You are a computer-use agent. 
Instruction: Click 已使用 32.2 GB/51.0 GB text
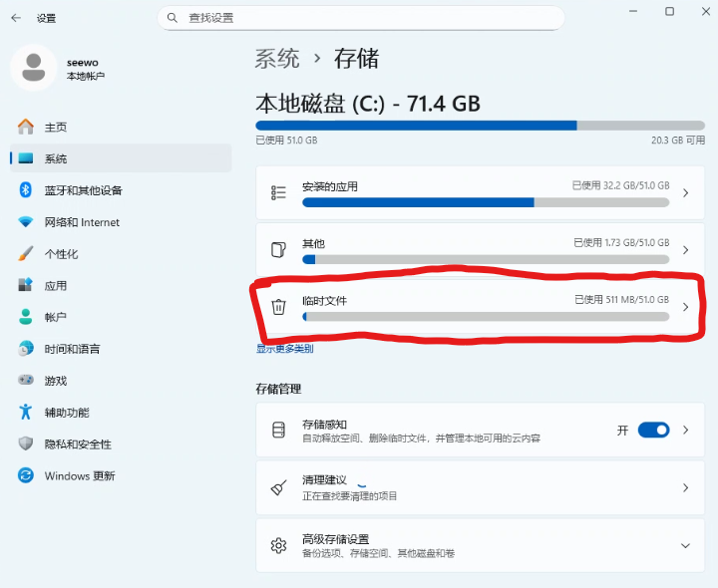(620, 185)
